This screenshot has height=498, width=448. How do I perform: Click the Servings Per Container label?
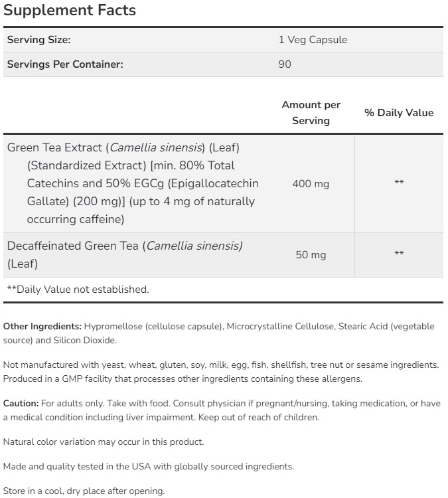tap(65, 64)
